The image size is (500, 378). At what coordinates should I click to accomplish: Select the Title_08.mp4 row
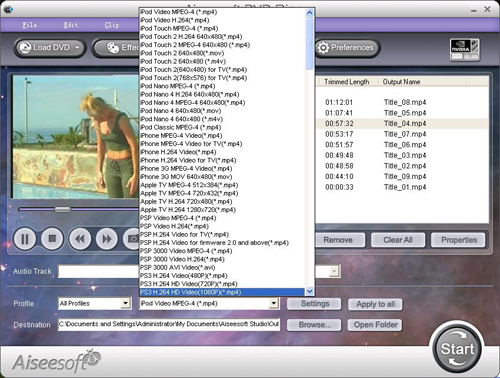pyautogui.click(x=402, y=102)
